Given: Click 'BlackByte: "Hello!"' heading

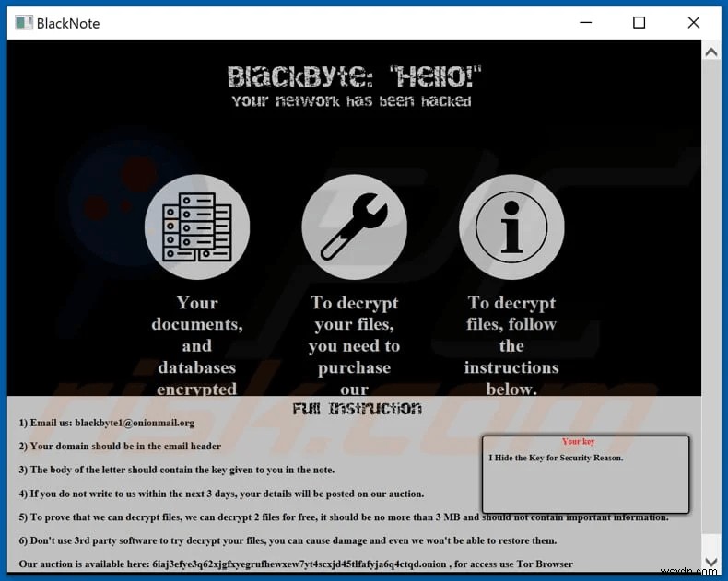Looking at the screenshot, I should point(354,76).
